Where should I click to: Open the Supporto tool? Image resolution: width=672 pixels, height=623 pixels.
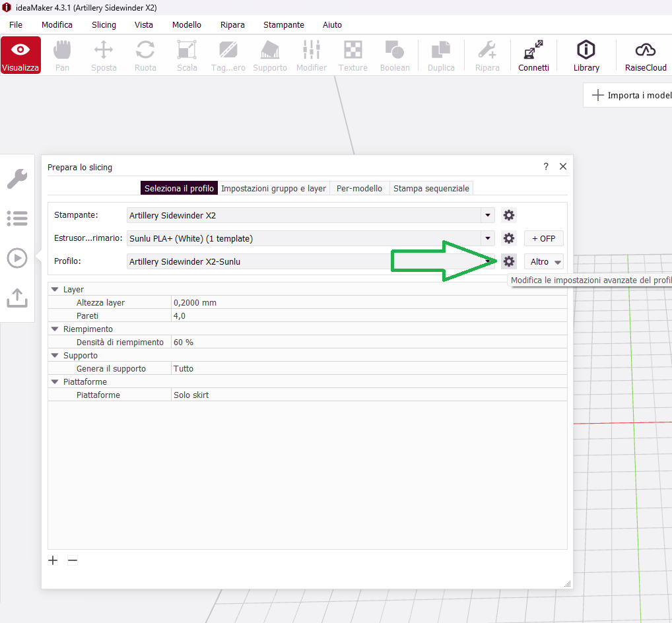269,55
